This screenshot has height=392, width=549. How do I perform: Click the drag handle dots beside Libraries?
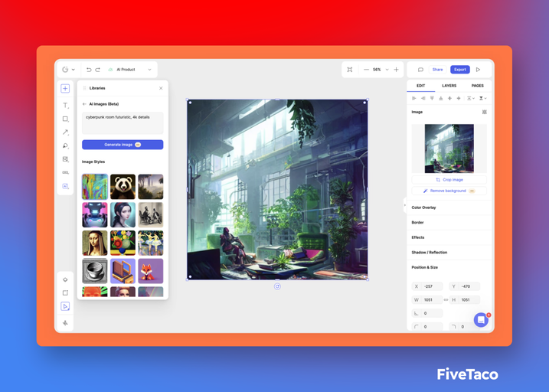tap(84, 88)
